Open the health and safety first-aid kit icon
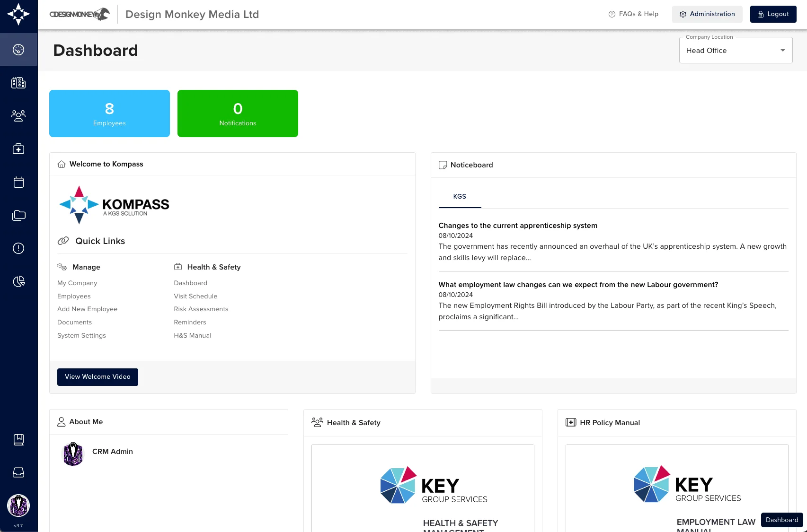 18,149
